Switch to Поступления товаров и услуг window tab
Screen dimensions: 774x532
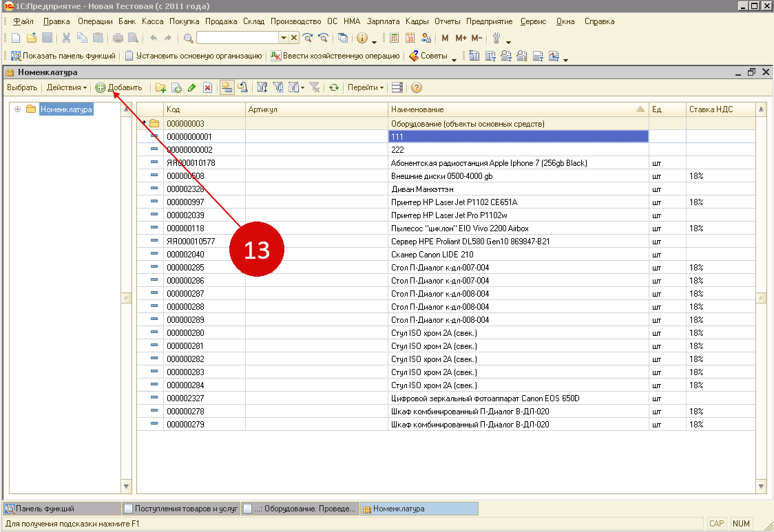click(x=180, y=509)
